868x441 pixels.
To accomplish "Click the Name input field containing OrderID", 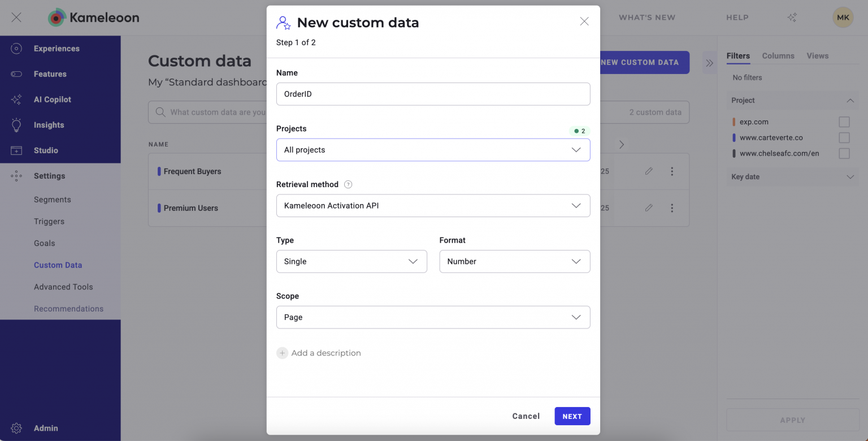I will pyautogui.click(x=433, y=94).
